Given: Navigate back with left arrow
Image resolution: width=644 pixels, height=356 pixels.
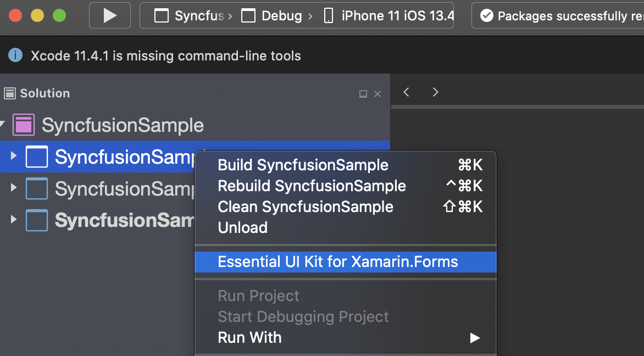Looking at the screenshot, I should pos(407,92).
